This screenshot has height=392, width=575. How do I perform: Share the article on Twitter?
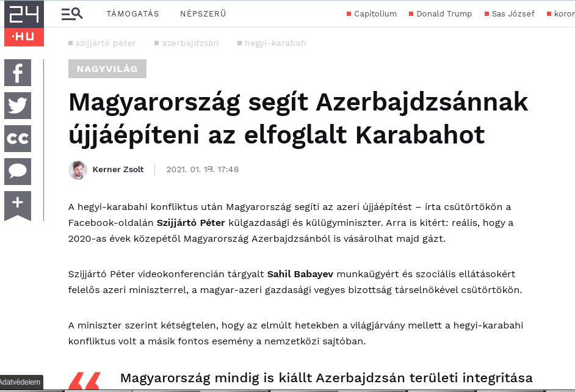[x=18, y=106]
